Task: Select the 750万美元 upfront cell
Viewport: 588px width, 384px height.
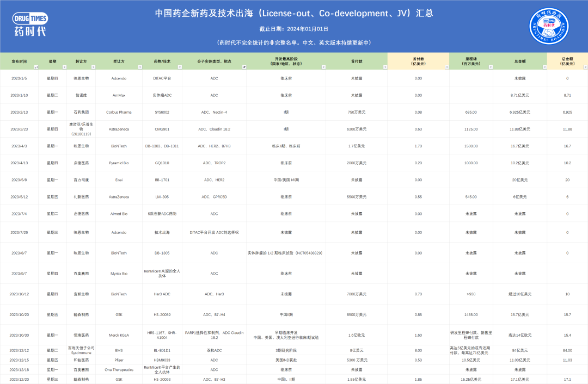Action: (357, 112)
